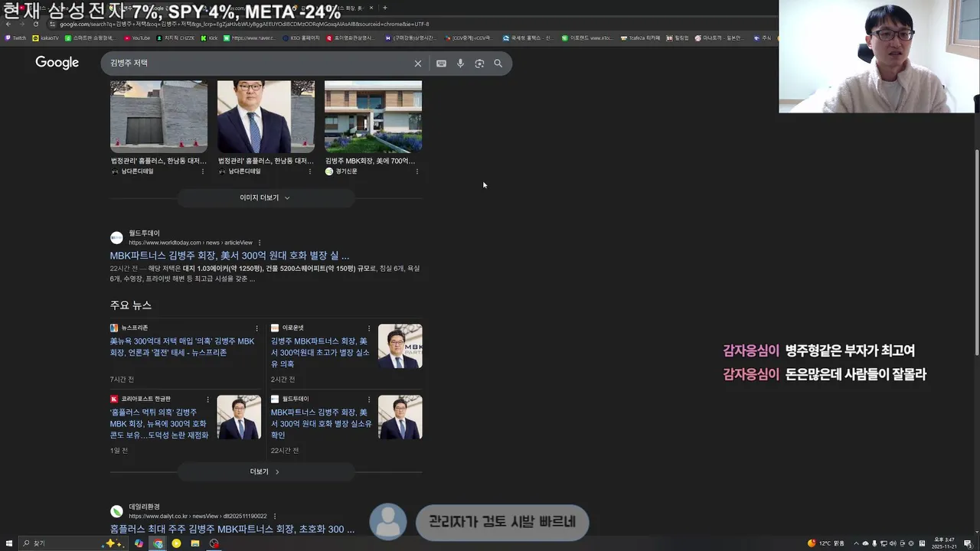
Task: Open more options for 월드투데이 news card
Action: click(369, 399)
